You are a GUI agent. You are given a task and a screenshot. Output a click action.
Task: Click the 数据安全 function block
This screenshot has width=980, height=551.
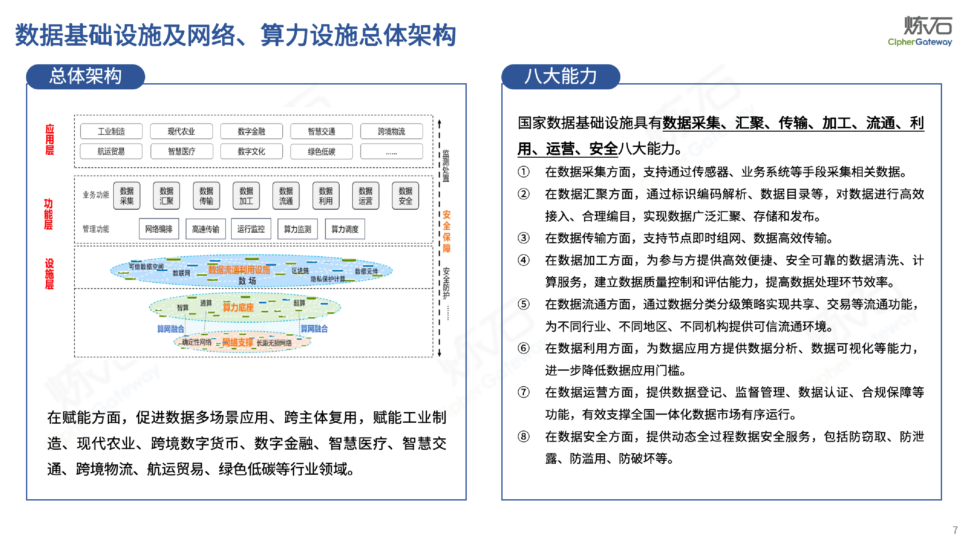click(x=405, y=196)
